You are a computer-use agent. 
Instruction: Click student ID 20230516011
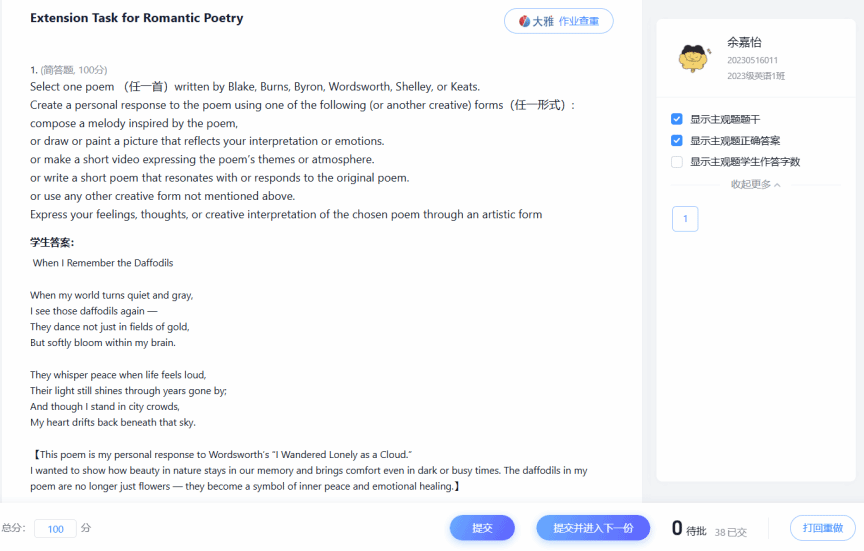[x=752, y=61]
